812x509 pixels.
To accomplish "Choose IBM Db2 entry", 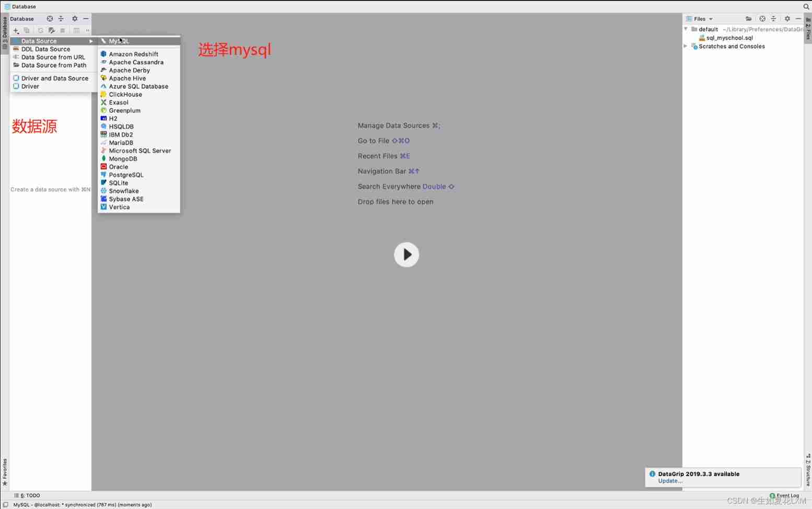I will pyautogui.click(x=139, y=134).
